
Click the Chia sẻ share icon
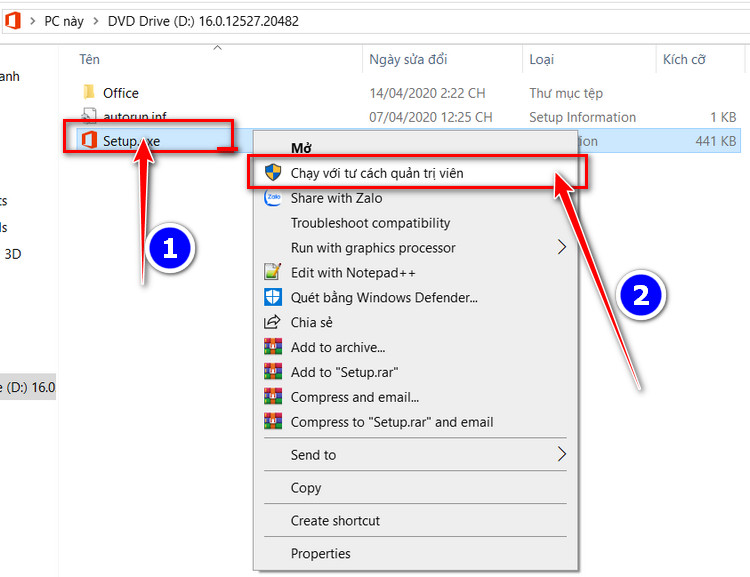tap(272, 322)
